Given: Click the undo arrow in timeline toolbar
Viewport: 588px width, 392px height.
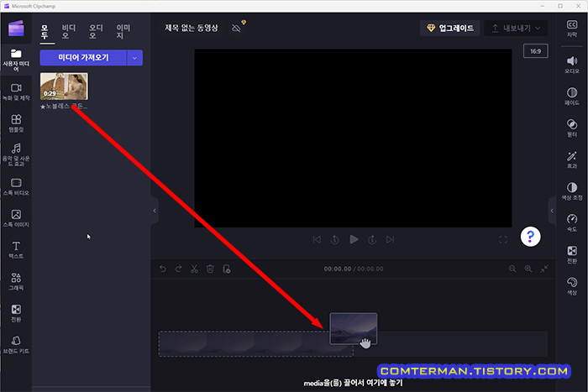Looking at the screenshot, I should [163, 269].
